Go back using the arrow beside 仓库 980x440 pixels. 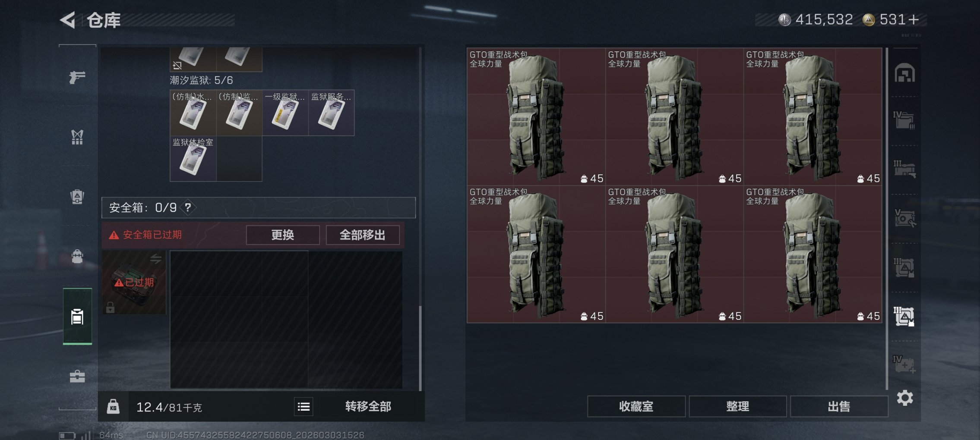[68, 20]
